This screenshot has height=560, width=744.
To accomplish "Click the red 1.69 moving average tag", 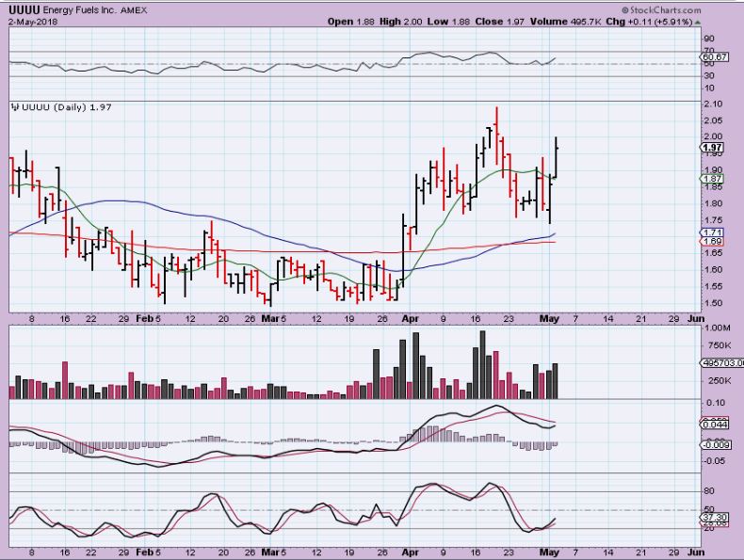I will pos(713,241).
